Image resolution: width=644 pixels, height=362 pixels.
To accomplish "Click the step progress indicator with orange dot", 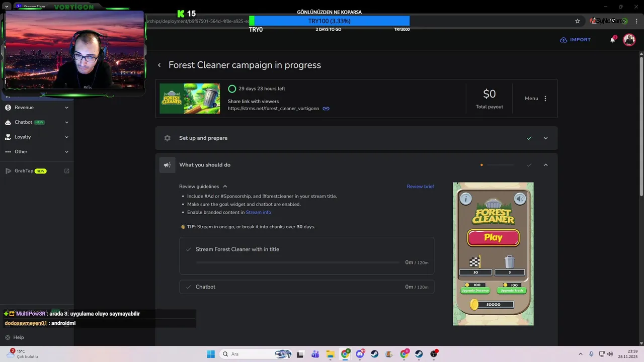I will tap(497, 165).
